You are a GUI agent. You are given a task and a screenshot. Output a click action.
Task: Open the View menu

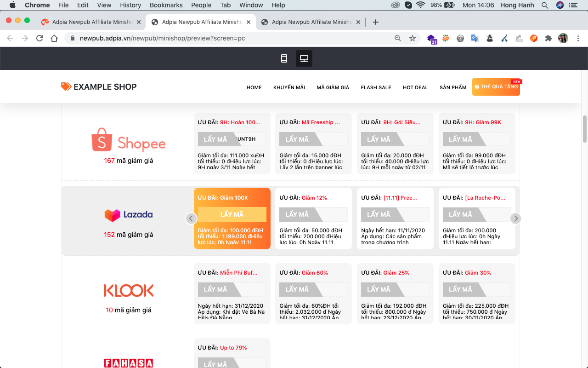(104, 5)
